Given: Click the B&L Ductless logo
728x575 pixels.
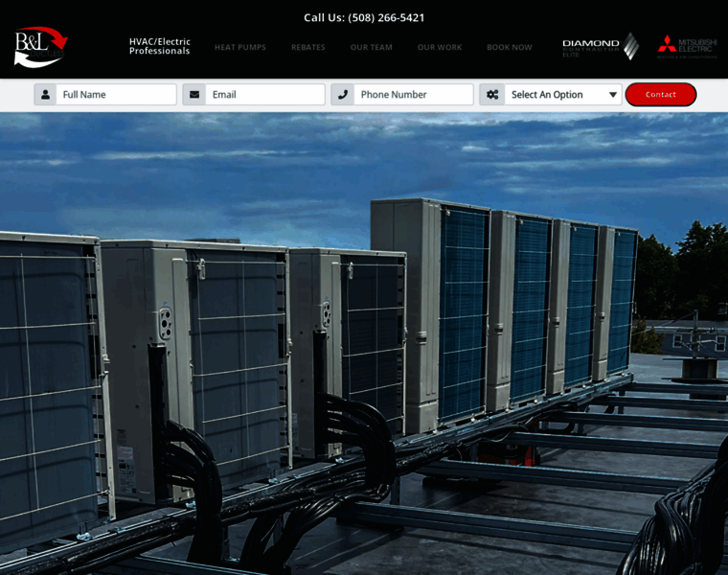Looking at the screenshot, I should [x=41, y=46].
